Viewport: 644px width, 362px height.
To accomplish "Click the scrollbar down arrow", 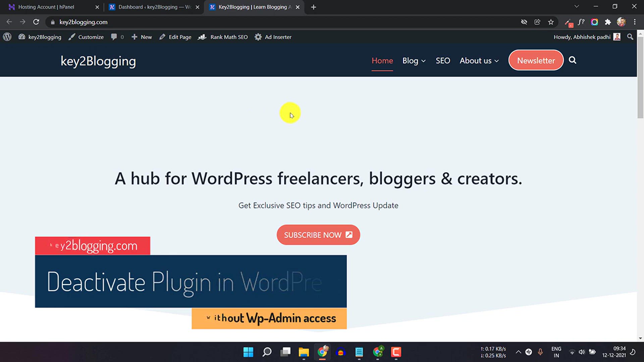I will click(640, 338).
